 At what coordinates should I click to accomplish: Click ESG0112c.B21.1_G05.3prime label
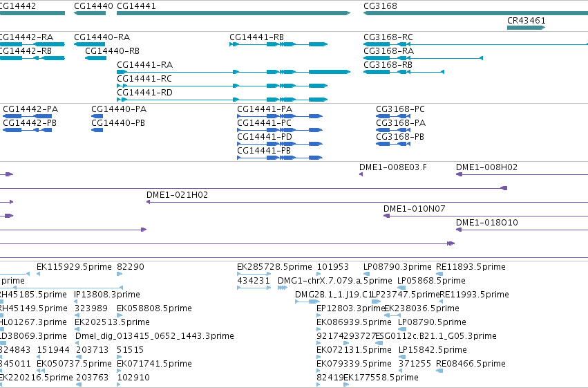tap(436, 336)
